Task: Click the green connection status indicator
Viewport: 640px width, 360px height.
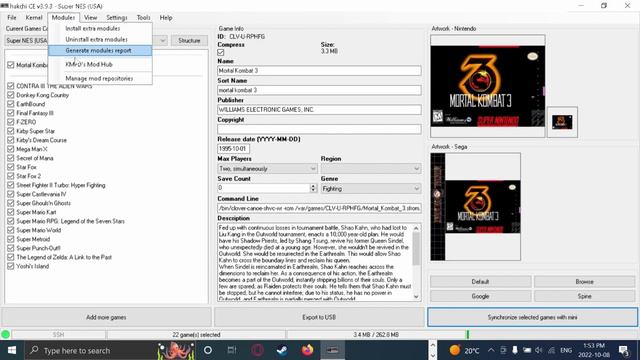Action: [x=6, y=335]
